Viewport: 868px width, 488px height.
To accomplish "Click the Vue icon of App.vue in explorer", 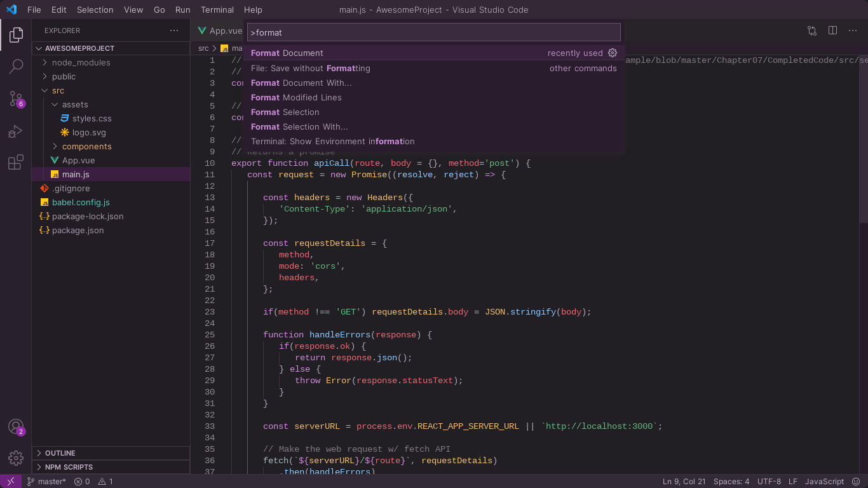I will point(55,160).
